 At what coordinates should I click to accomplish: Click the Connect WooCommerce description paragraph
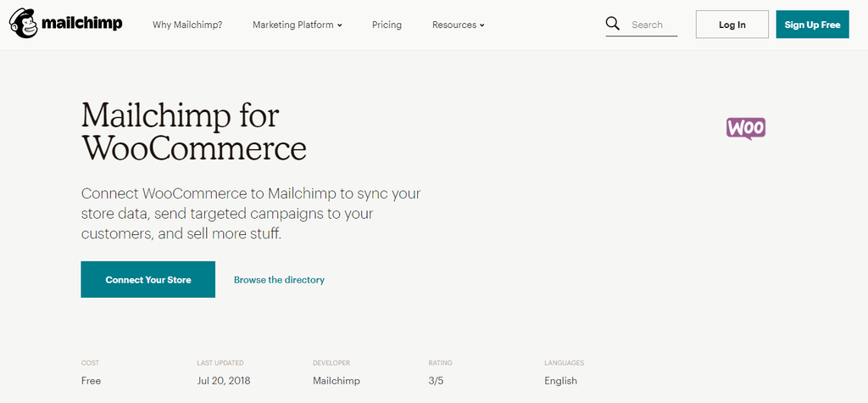point(251,214)
